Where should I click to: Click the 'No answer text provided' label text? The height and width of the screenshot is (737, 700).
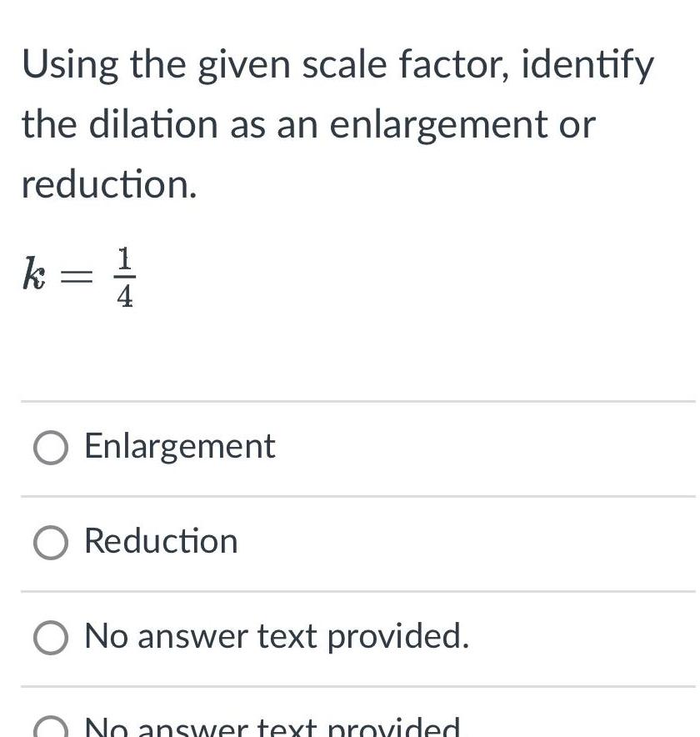[276, 638]
